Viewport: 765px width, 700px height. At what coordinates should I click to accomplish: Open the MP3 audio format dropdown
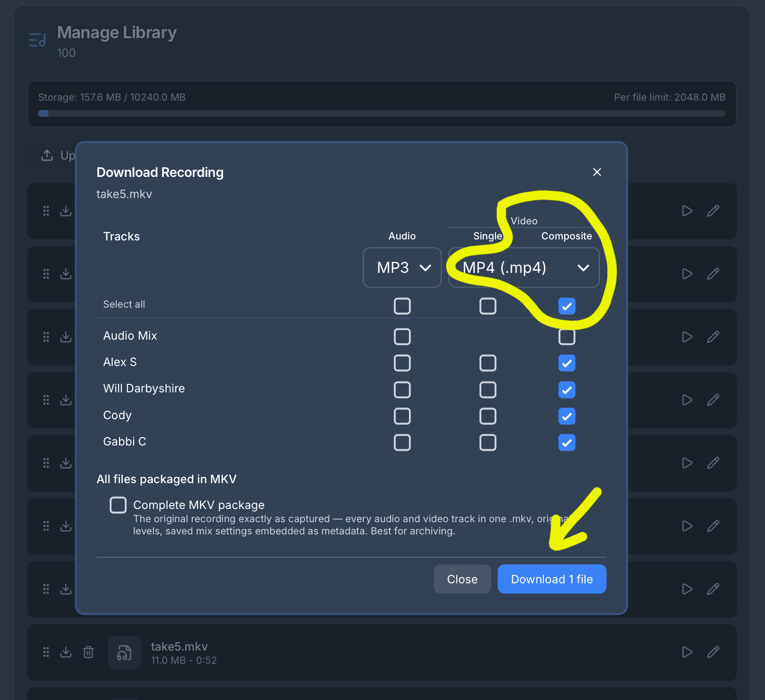pyautogui.click(x=402, y=268)
